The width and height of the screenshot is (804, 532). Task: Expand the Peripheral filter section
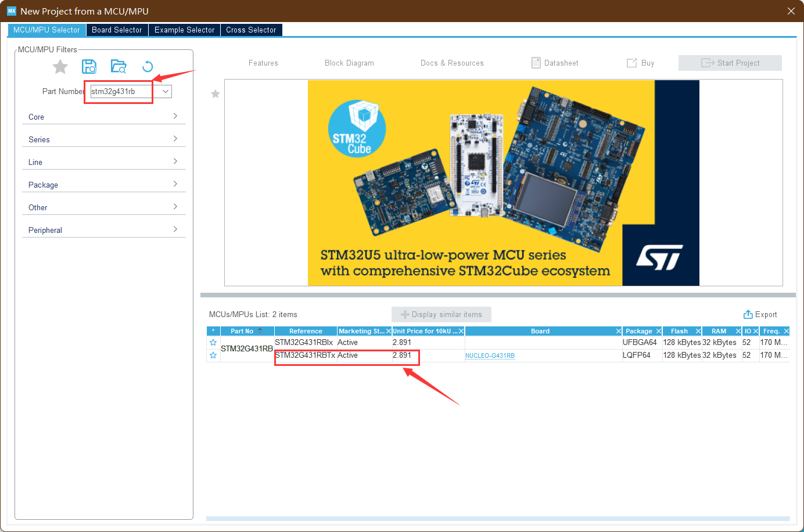103,229
